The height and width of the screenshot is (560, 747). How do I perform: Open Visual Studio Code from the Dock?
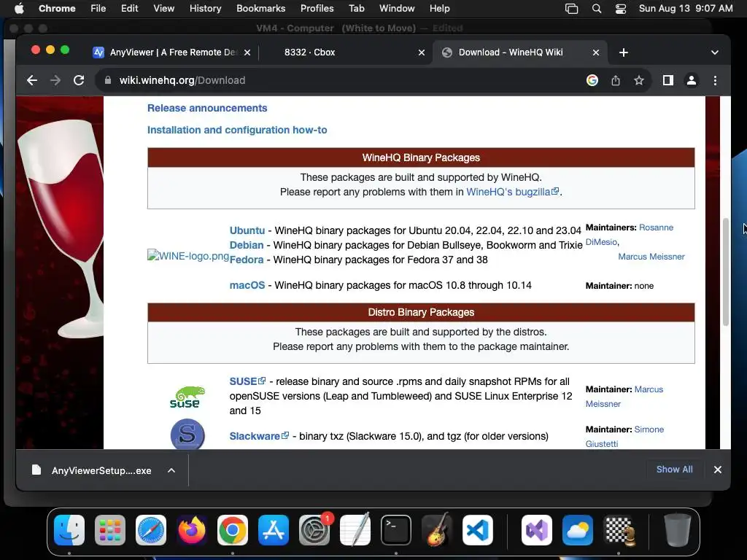click(478, 530)
